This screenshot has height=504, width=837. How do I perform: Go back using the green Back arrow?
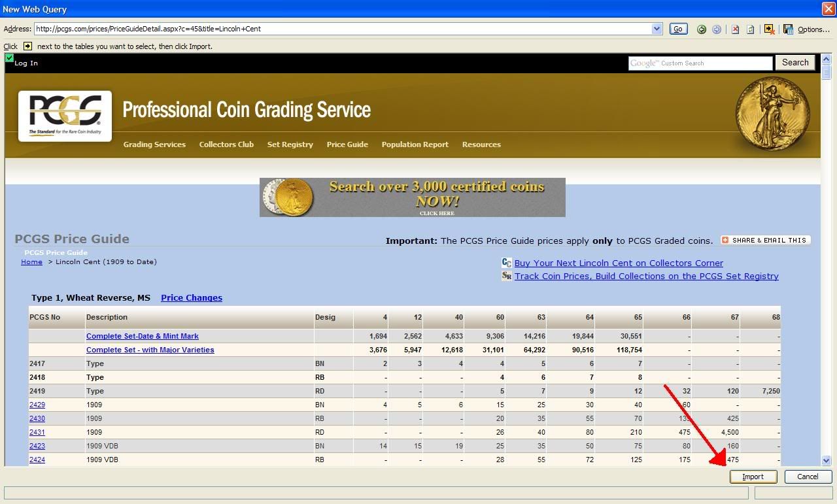pos(702,29)
